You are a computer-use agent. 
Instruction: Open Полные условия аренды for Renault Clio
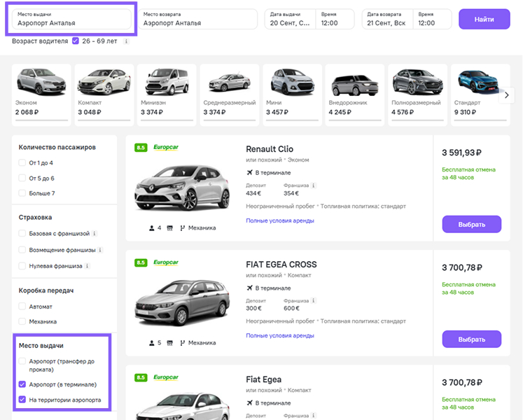pos(280,220)
